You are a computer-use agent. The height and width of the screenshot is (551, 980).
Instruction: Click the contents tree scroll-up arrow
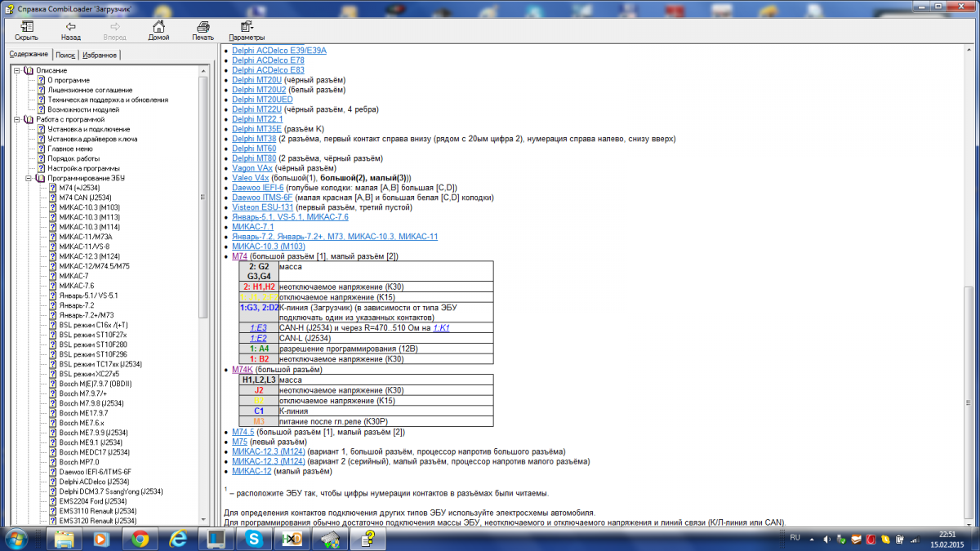[203, 71]
